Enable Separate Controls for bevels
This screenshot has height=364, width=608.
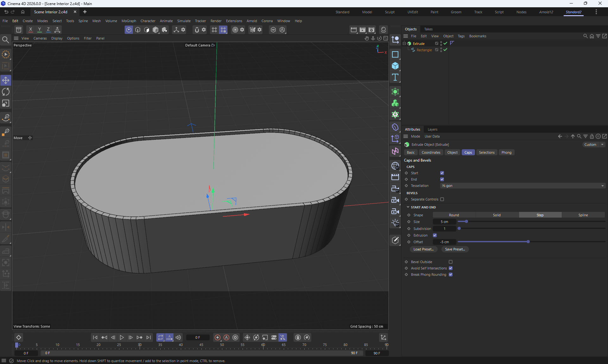442,199
